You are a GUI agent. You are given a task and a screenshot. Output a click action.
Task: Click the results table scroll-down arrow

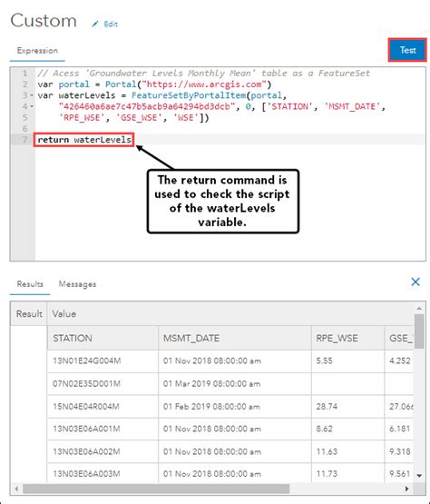(419, 475)
